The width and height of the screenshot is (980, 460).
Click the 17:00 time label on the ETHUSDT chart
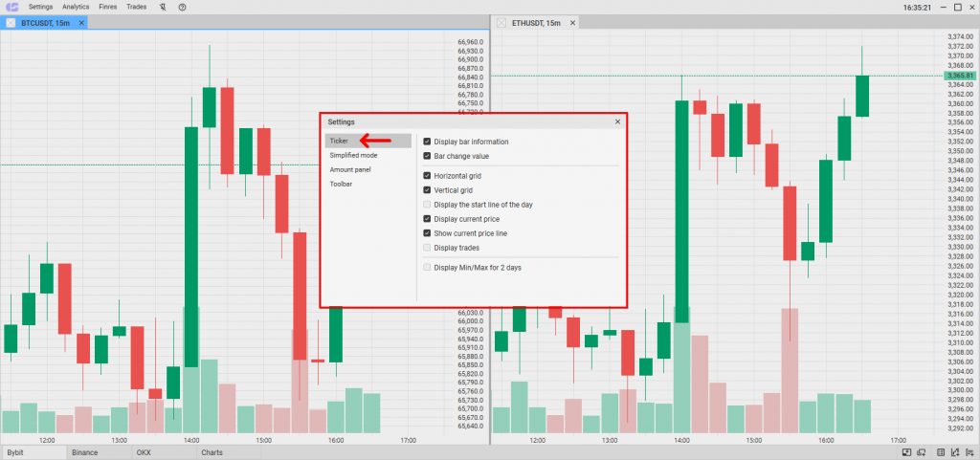point(898,440)
